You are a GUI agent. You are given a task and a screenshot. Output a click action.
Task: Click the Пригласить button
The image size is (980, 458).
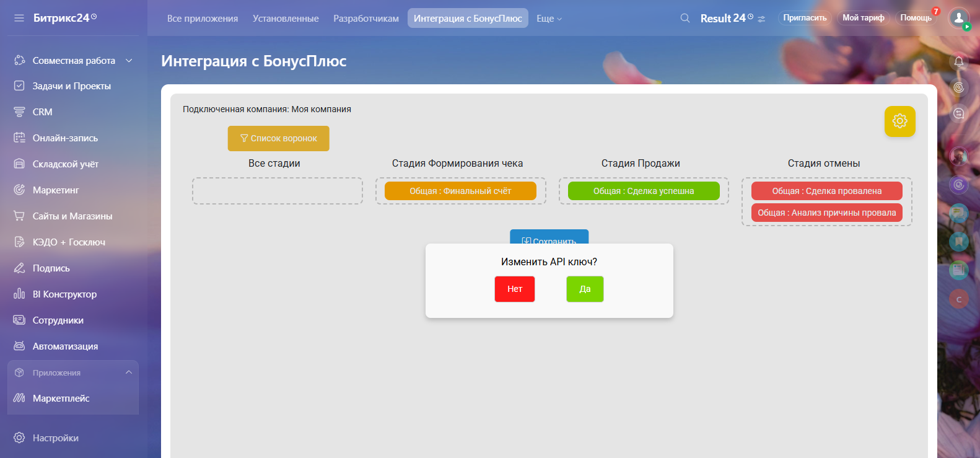pyautogui.click(x=805, y=18)
